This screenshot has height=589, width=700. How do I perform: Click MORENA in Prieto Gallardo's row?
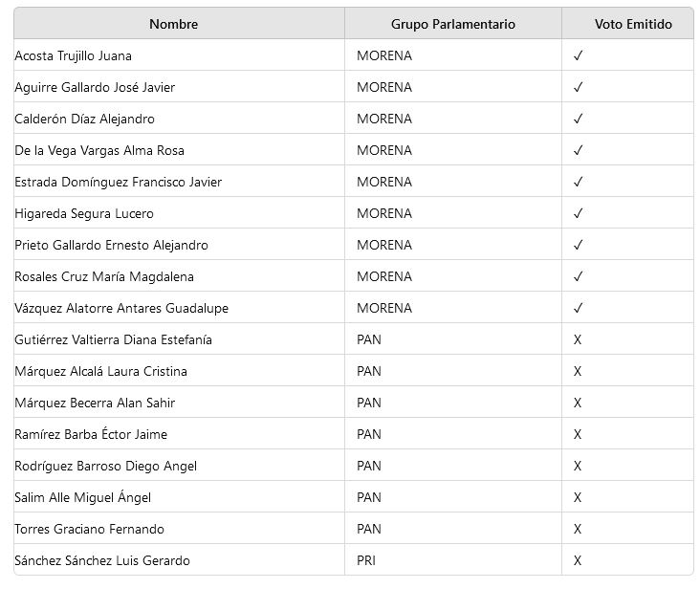pyautogui.click(x=384, y=245)
